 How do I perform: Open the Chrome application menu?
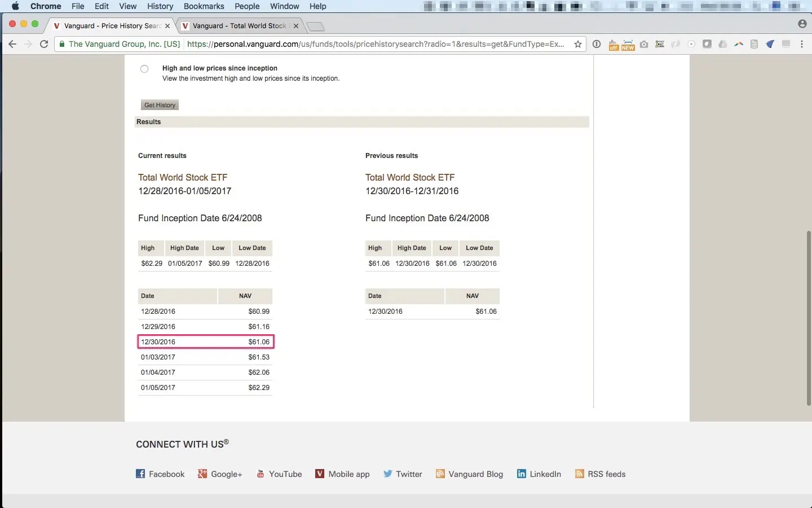coord(46,6)
